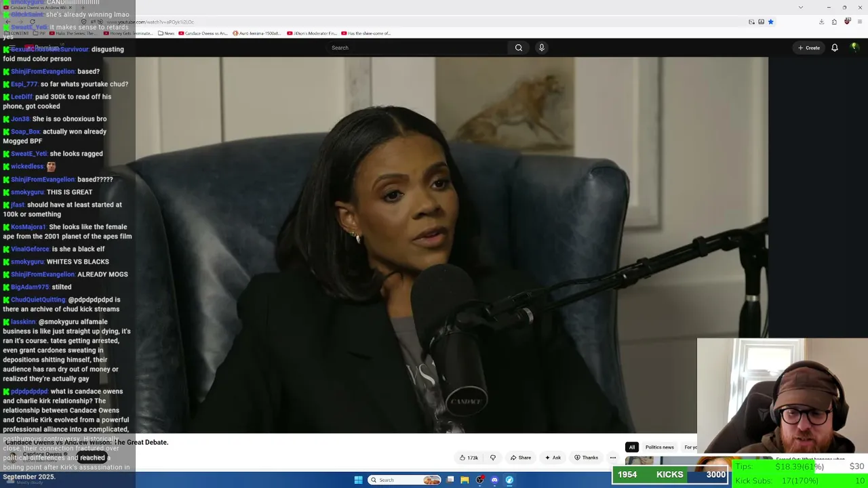Open the JiDion's Moderator bookmark
Image resolution: width=868 pixels, height=488 pixels.
click(x=311, y=33)
